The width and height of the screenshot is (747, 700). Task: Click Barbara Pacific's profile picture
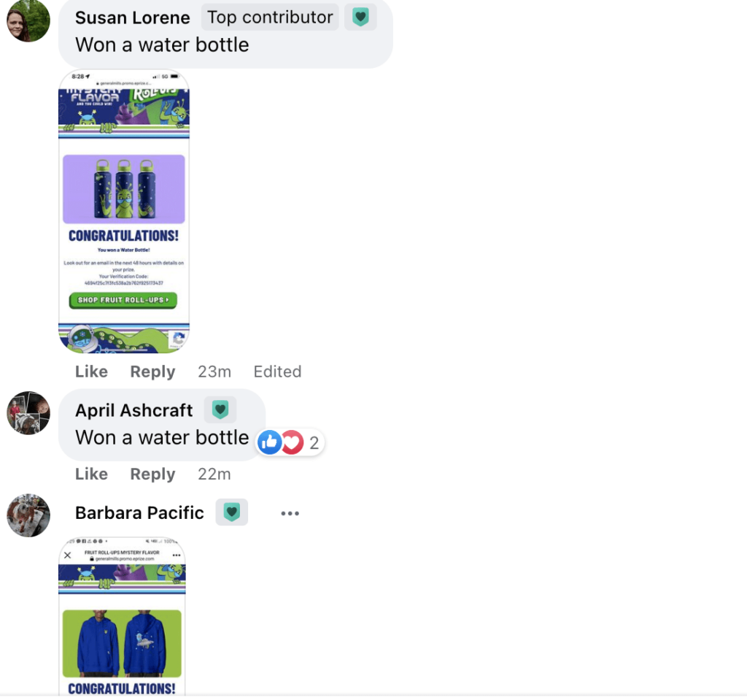point(28,515)
